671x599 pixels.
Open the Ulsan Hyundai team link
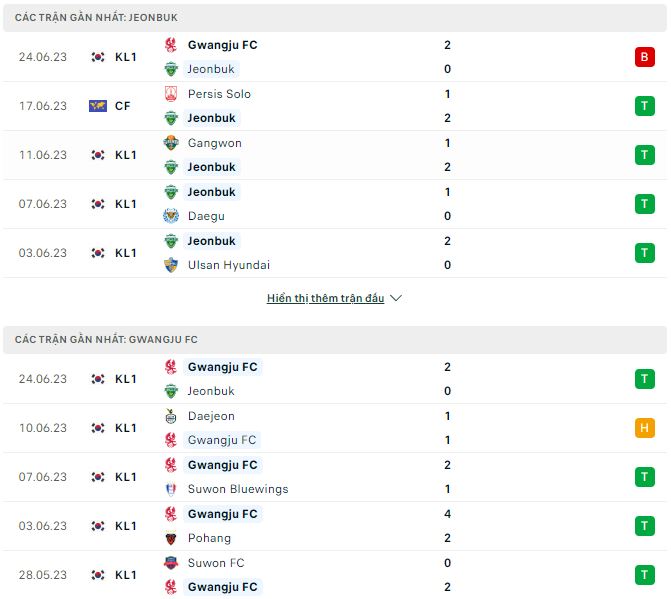click(228, 265)
